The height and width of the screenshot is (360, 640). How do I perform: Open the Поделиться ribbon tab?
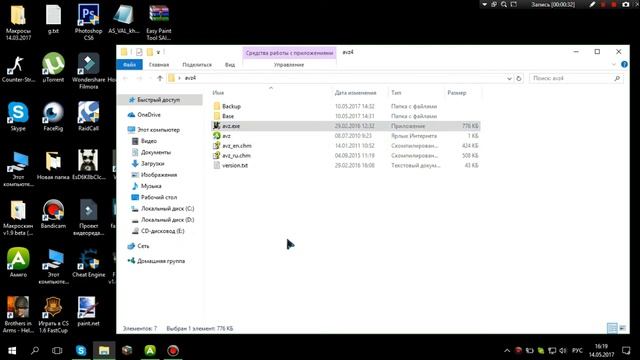tap(197, 64)
